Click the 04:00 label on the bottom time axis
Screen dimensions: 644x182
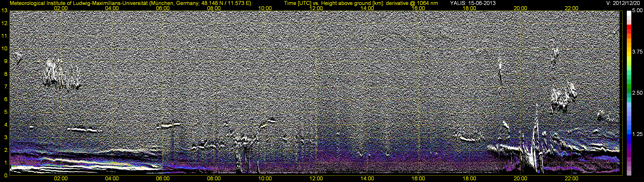pos(112,179)
